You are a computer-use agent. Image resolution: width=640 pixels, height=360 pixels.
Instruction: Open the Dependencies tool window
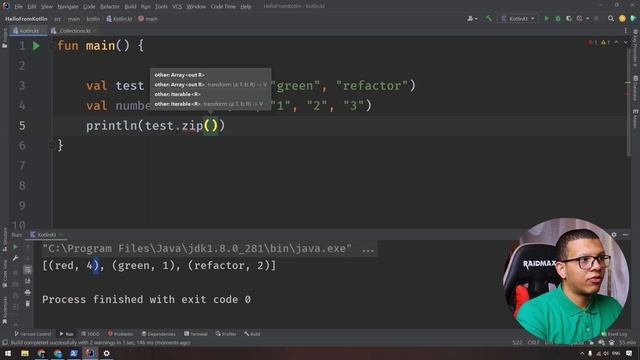pos(158,334)
